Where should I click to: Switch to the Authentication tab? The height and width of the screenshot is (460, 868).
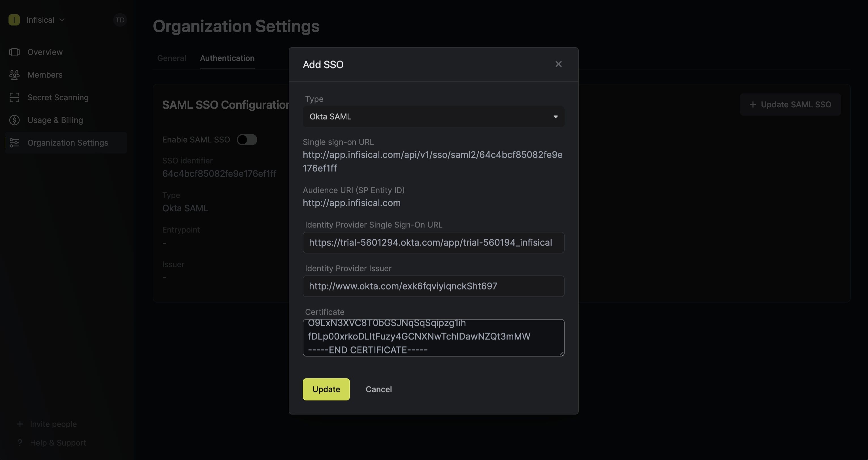tap(227, 58)
